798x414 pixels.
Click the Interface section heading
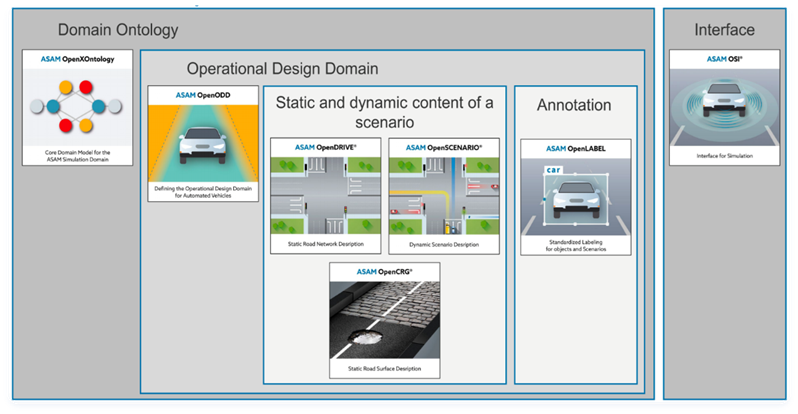pyautogui.click(x=725, y=30)
